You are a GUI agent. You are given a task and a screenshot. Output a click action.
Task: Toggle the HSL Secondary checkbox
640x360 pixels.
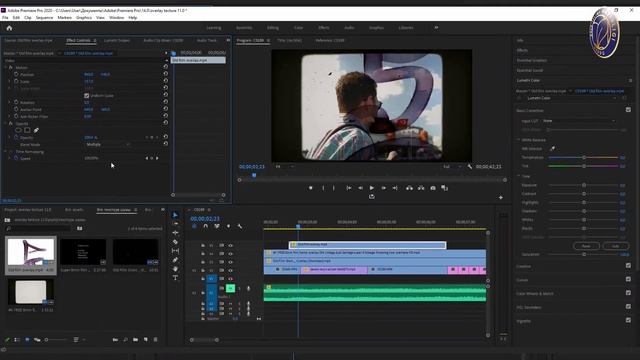628,307
